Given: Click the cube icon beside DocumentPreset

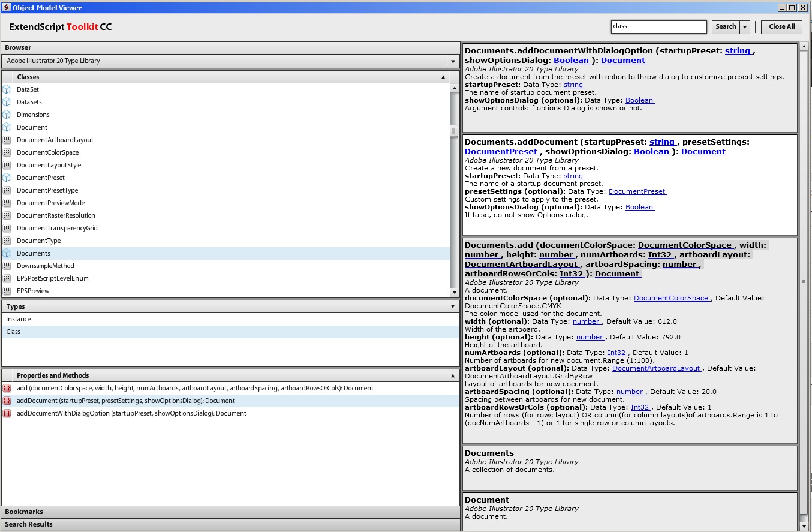Looking at the screenshot, I should (7, 178).
